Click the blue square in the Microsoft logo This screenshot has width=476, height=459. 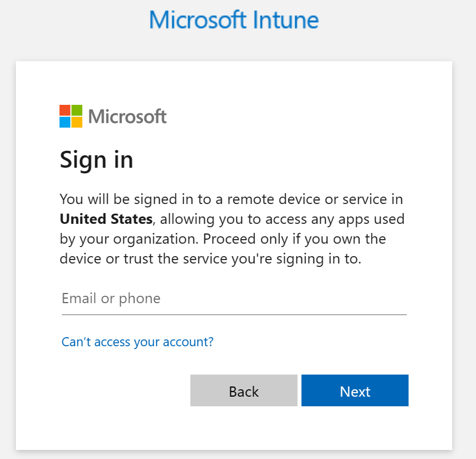click(x=65, y=122)
